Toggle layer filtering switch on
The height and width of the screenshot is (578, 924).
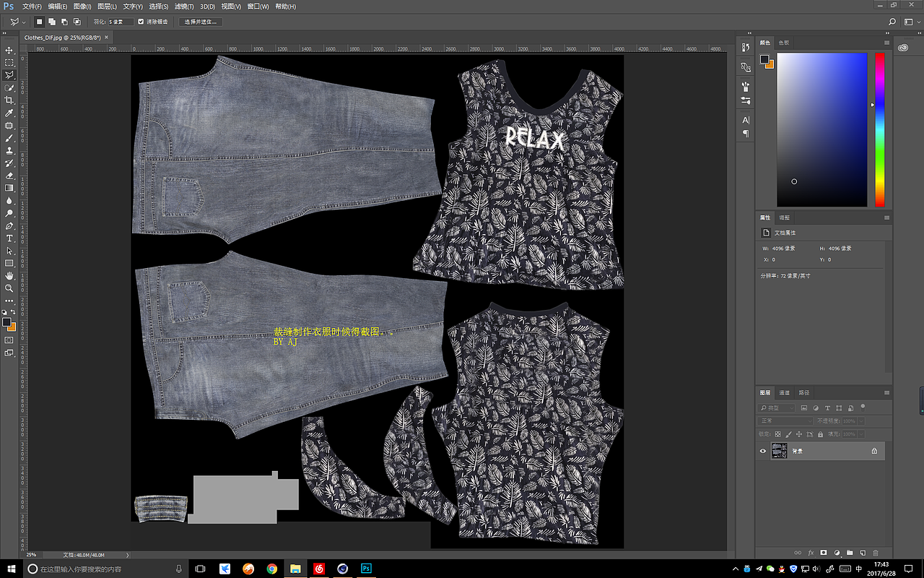[863, 407]
